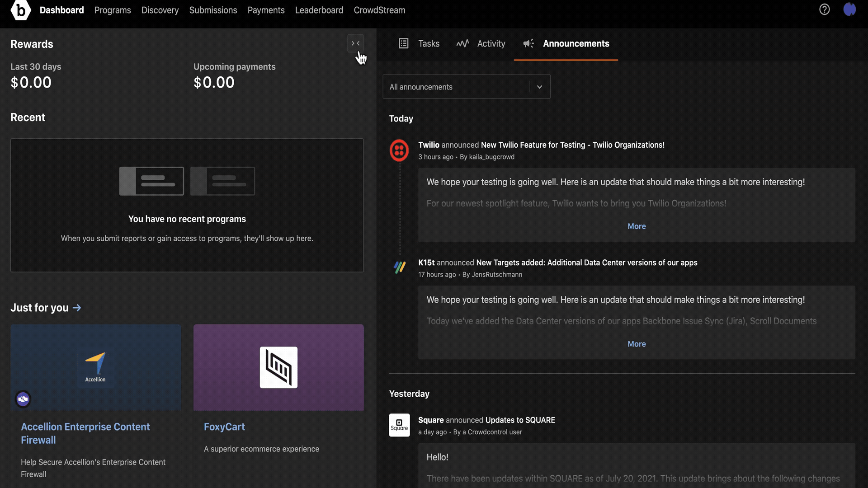Open the Programs menu

[113, 10]
